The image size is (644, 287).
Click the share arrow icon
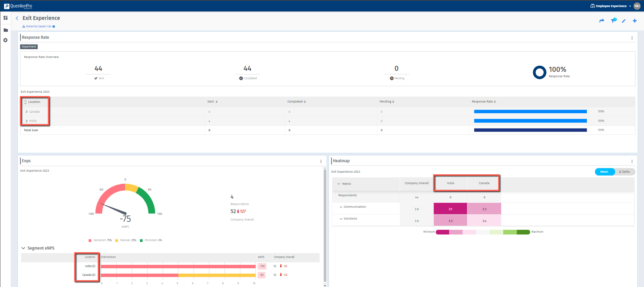(601, 21)
